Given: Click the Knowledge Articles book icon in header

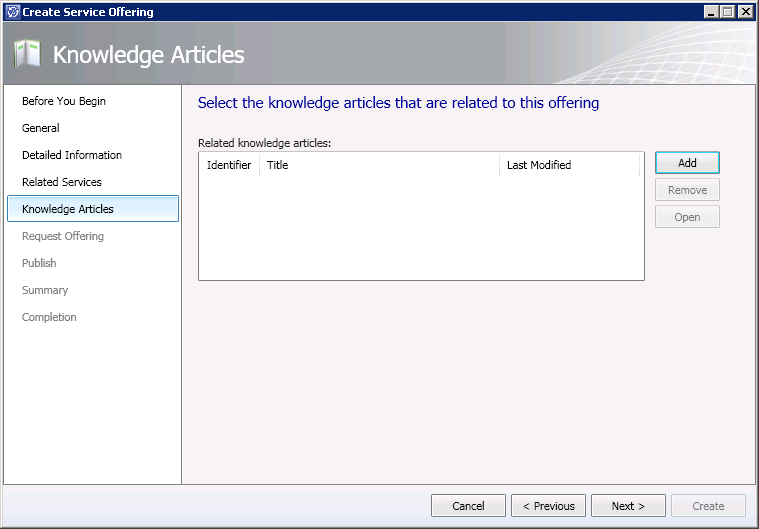Looking at the screenshot, I should (x=27, y=54).
